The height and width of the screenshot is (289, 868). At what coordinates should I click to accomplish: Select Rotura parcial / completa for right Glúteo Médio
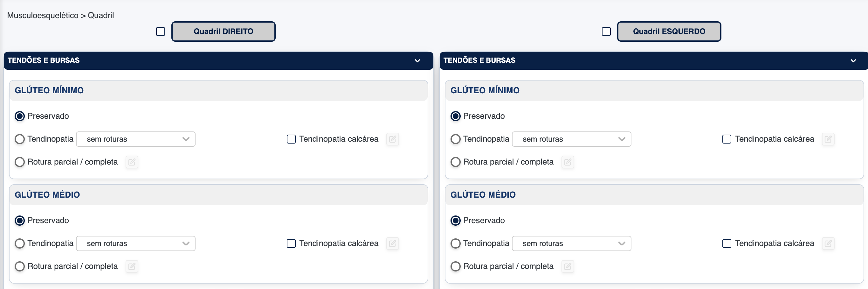[20, 266]
